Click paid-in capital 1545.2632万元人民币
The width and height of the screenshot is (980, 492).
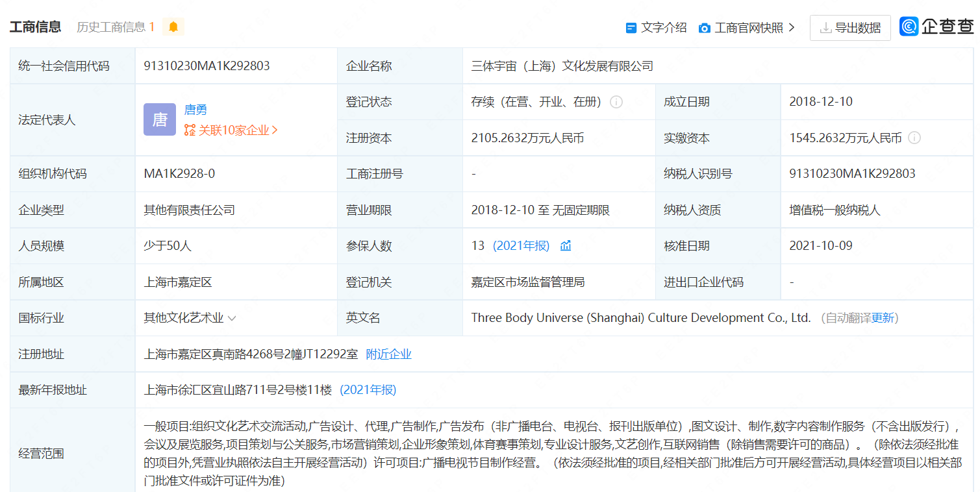[846, 138]
